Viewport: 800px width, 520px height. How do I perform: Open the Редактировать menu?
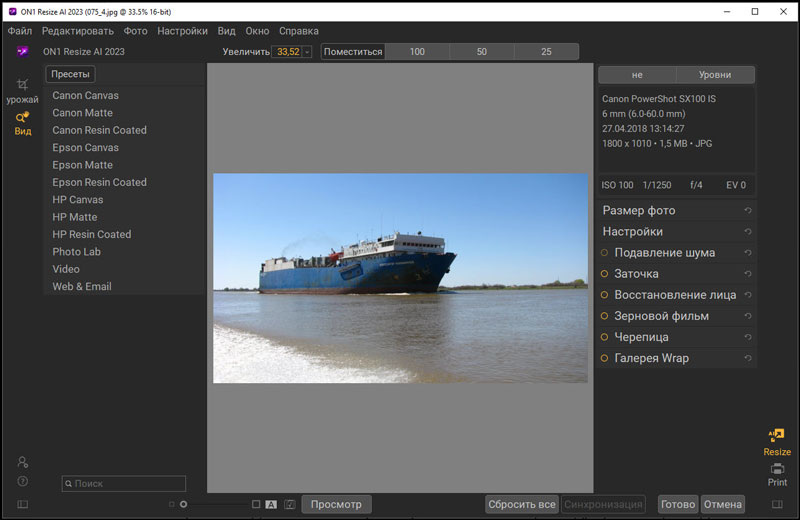point(78,31)
